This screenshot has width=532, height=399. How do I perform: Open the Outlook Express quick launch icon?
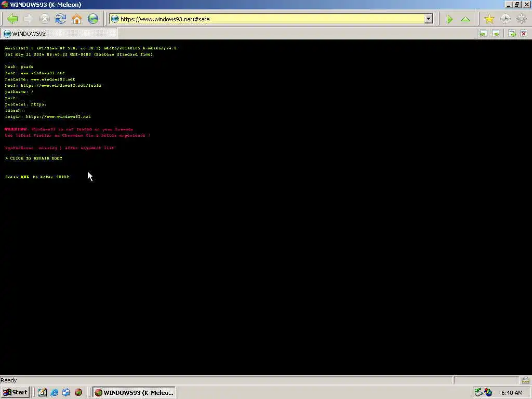[66, 392]
